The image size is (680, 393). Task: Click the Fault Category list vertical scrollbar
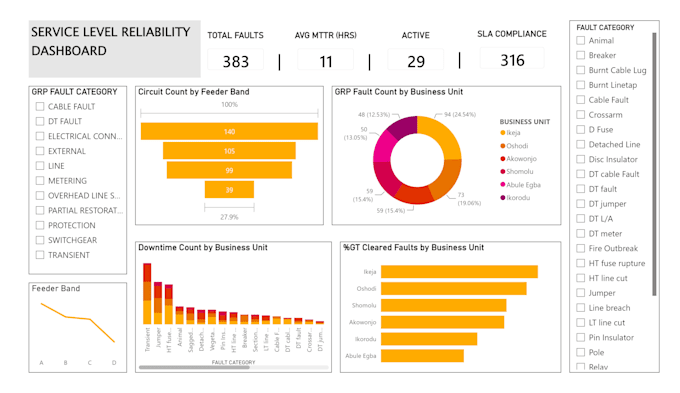pos(654,164)
